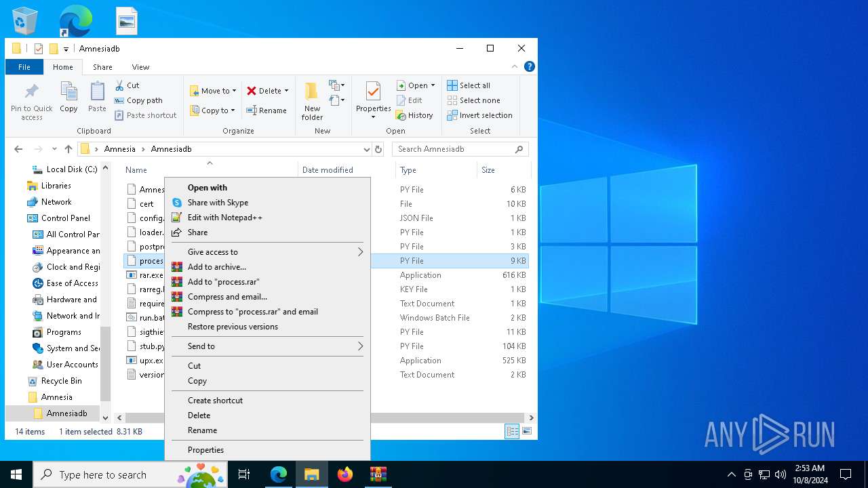
Task: Click the Search Amnesiadb field
Action: (460, 149)
